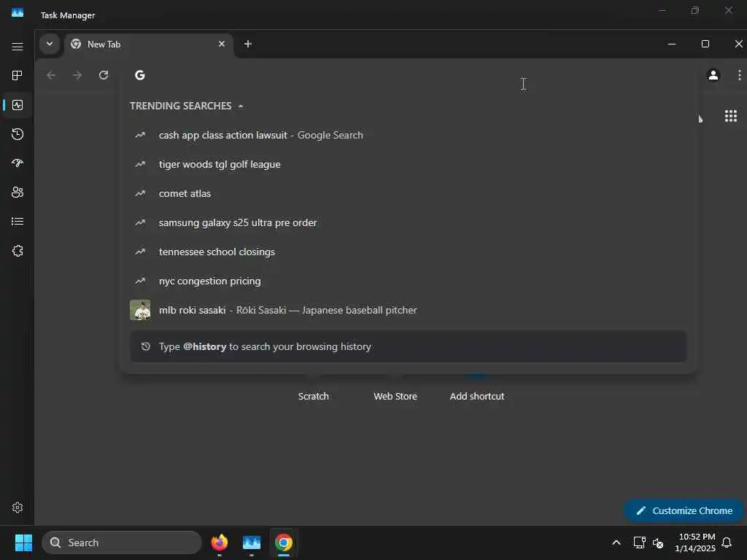Image resolution: width=747 pixels, height=560 pixels.
Task: Choose suggestion tiger woods tgl golf league
Action: pyautogui.click(x=409, y=164)
